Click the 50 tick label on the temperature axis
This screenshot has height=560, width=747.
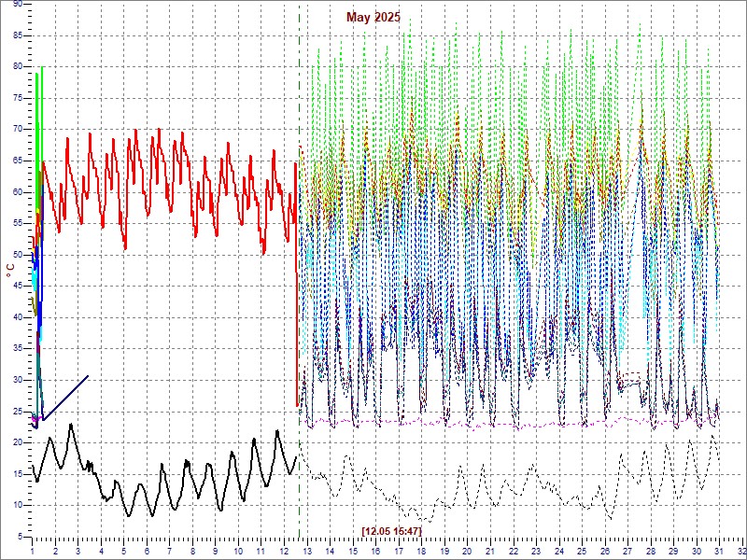pyautogui.click(x=17, y=254)
